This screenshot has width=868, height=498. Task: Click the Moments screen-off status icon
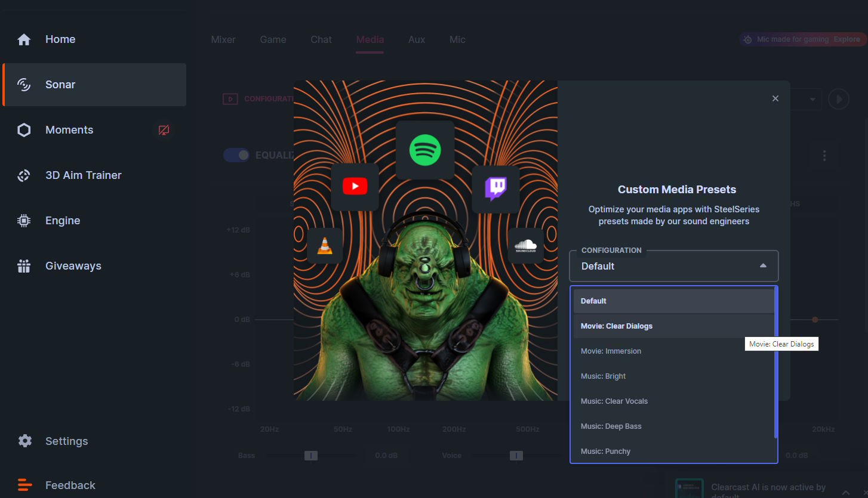[x=164, y=130]
